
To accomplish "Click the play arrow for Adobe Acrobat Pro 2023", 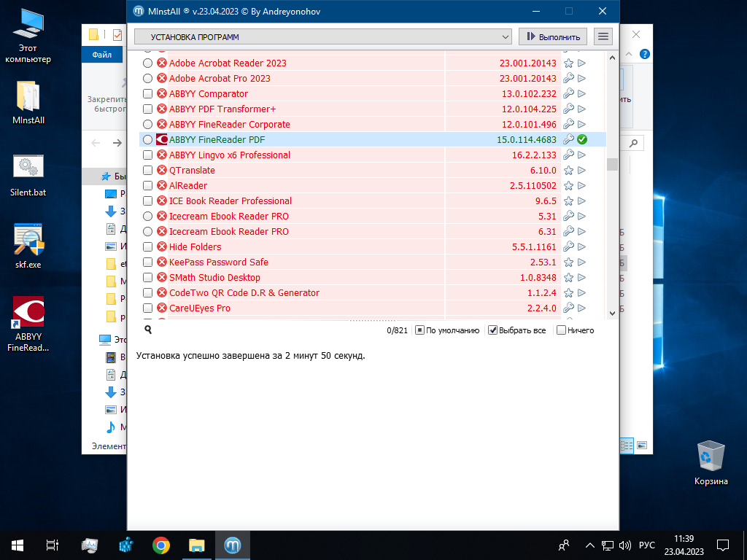I will coord(581,78).
